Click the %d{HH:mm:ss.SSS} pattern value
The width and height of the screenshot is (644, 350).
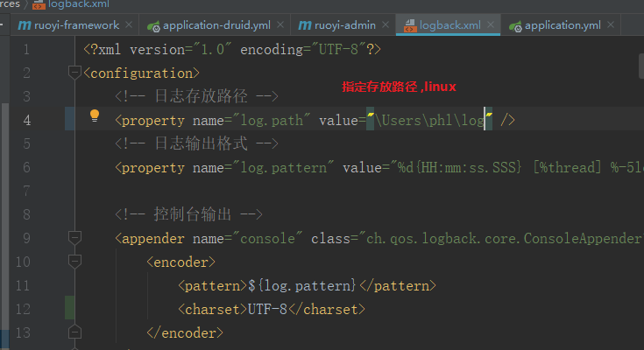pyautogui.click(x=460, y=167)
